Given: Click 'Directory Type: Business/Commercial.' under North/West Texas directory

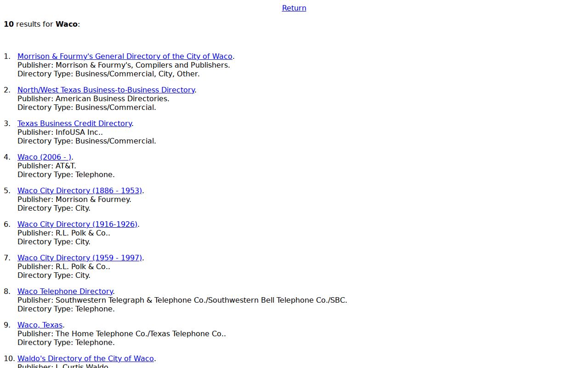Looking at the screenshot, I should click(x=87, y=107).
